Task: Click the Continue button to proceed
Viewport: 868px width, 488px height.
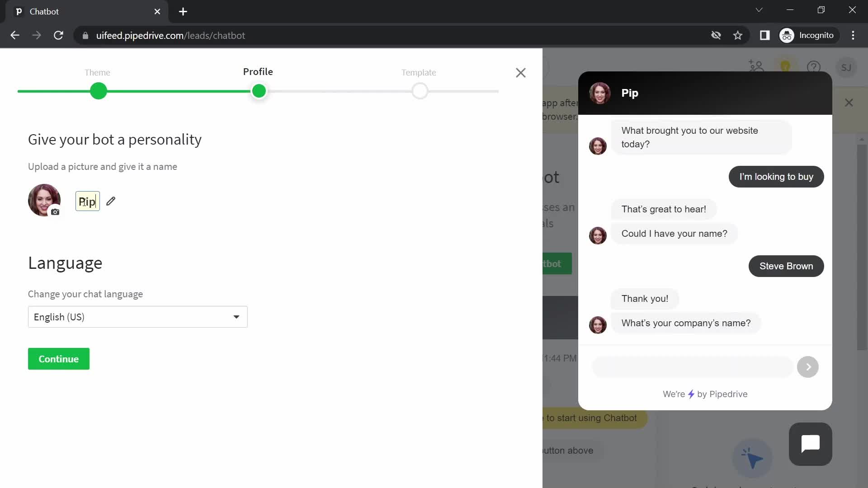Action: (58, 359)
